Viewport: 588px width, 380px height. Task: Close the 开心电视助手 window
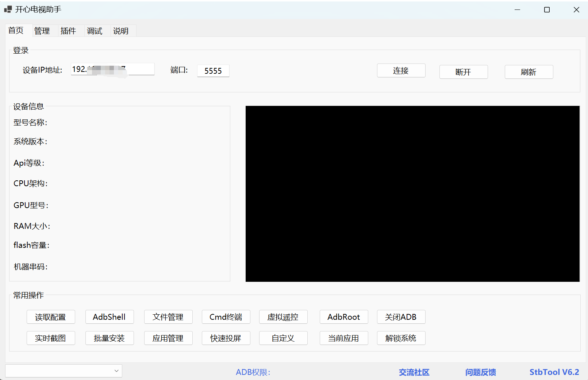pyautogui.click(x=576, y=10)
